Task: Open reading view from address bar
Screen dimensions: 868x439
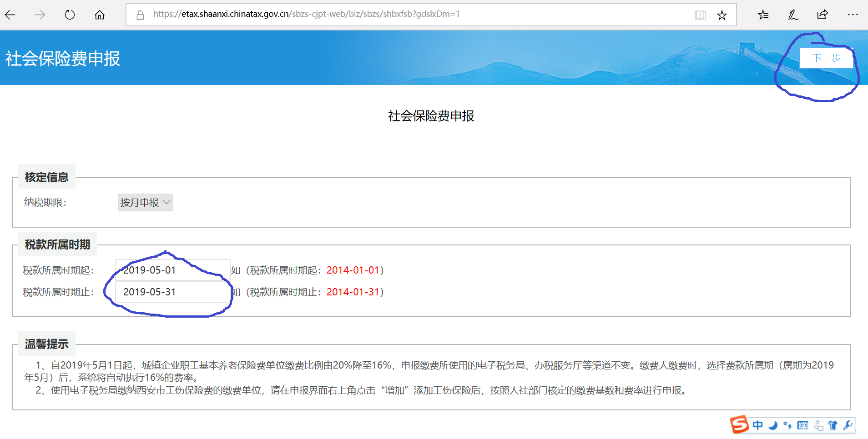Action: coord(700,15)
